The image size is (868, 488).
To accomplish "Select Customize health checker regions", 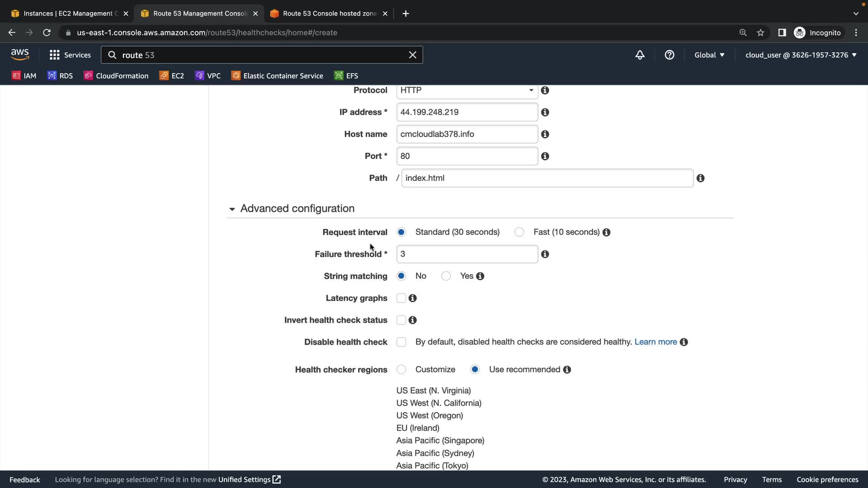I will pyautogui.click(x=401, y=370).
